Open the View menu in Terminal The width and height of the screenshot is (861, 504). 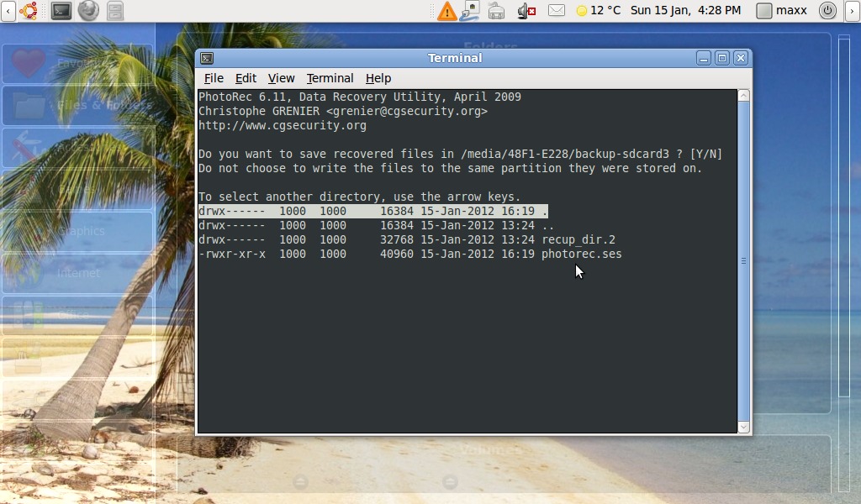click(281, 78)
